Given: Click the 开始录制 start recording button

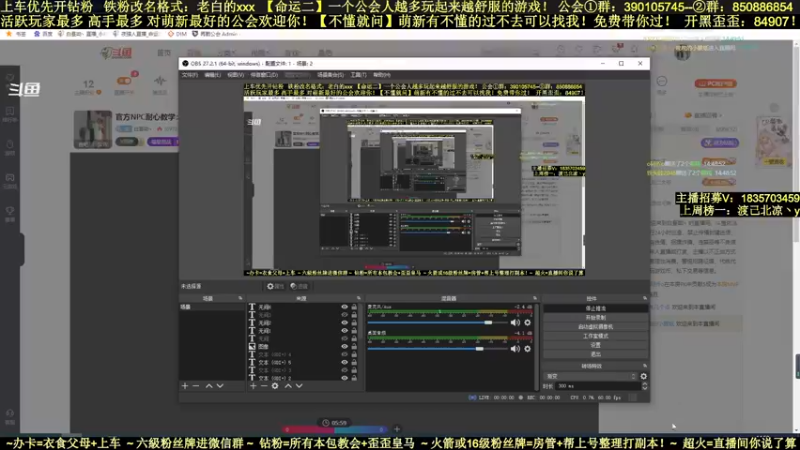Looking at the screenshot, I should [595, 318].
